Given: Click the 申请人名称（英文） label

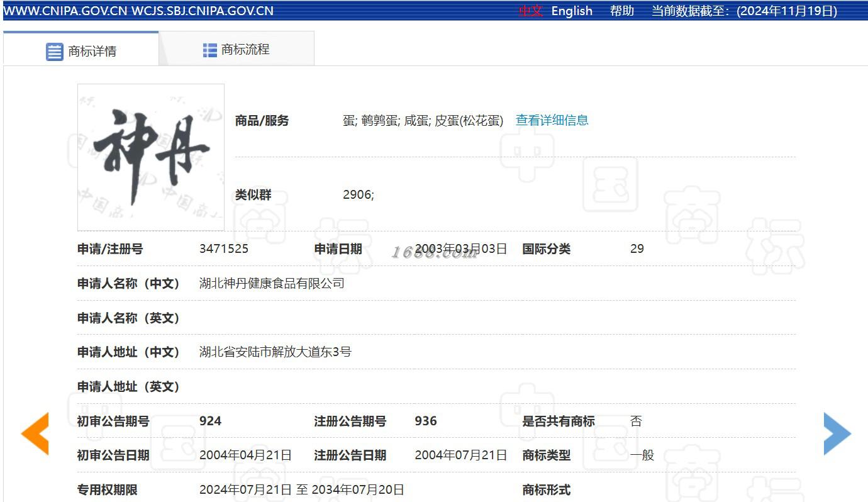Looking at the screenshot, I should pos(128,318).
